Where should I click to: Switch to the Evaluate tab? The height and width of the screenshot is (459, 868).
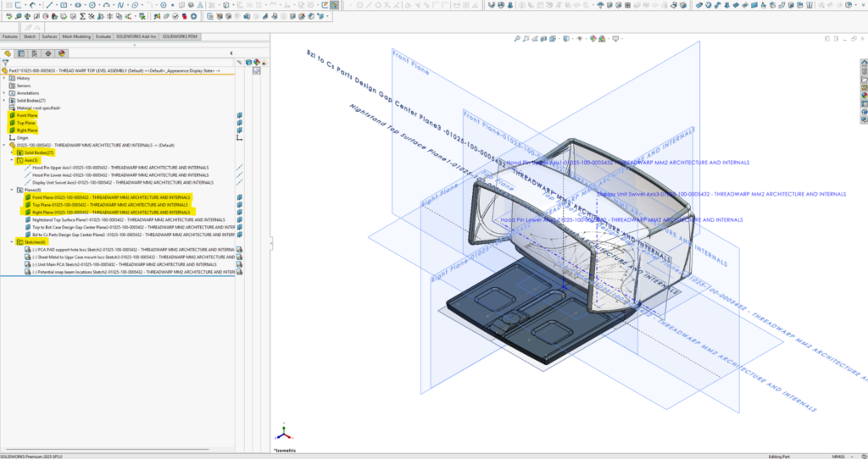(x=103, y=36)
